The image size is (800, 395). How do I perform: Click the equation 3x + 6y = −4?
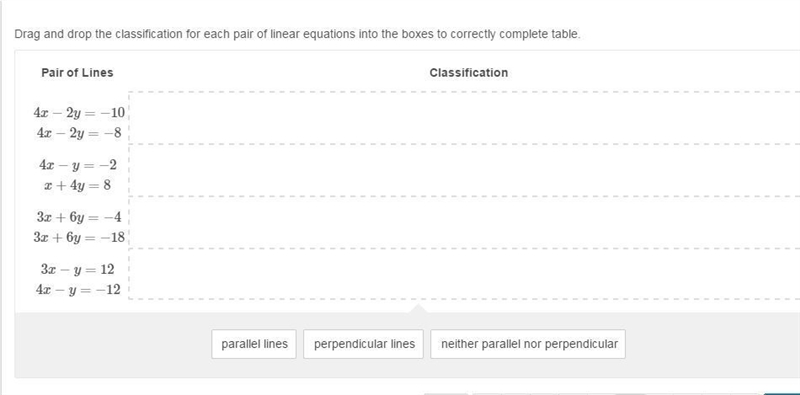(x=79, y=217)
